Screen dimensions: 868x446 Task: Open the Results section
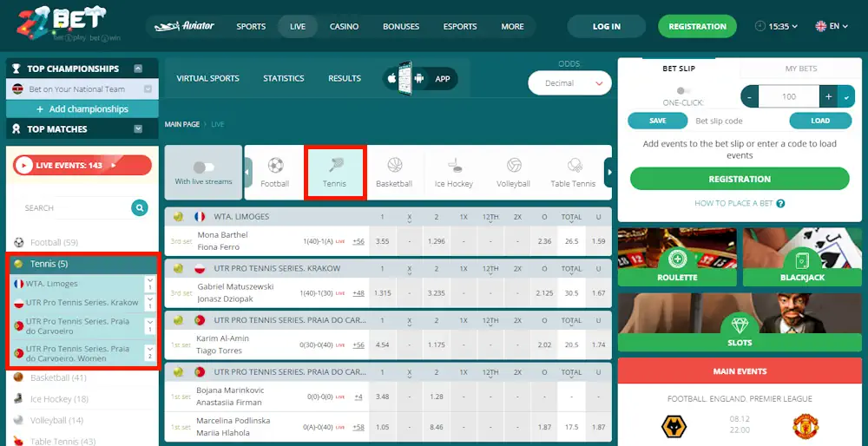click(345, 79)
